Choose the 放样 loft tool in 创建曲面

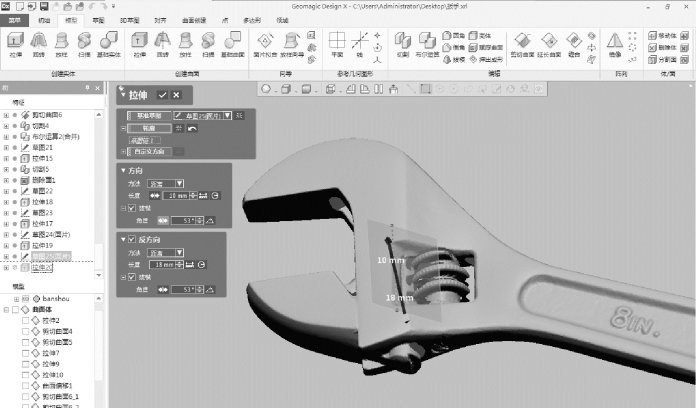(x=186, y=44)
